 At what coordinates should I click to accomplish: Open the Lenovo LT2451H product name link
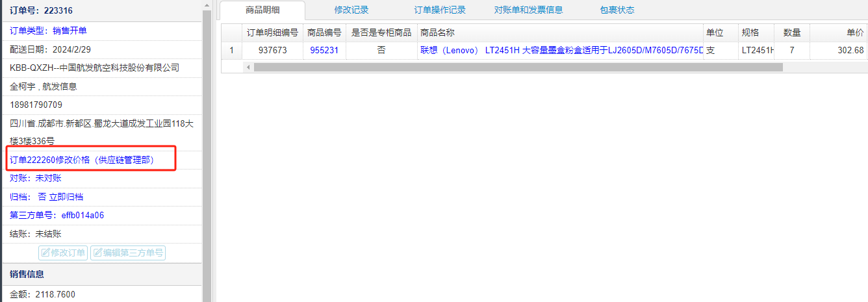pyautogui.click(x=562, y=50)
